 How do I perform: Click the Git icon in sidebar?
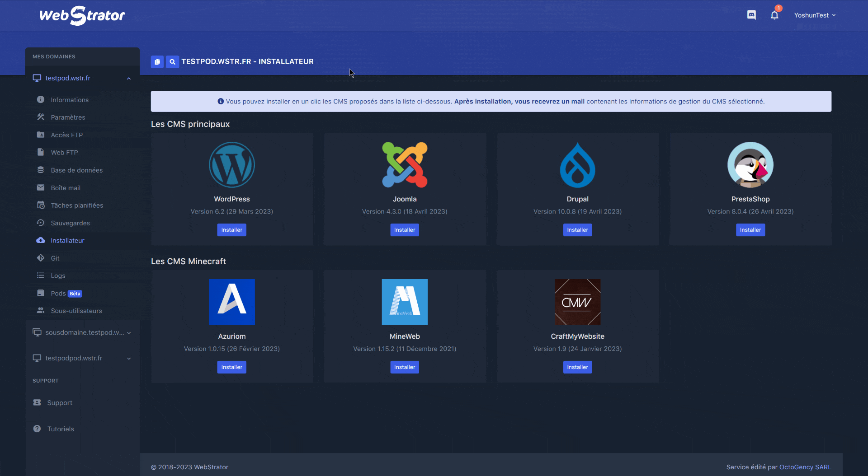click(x=41, y=258)
